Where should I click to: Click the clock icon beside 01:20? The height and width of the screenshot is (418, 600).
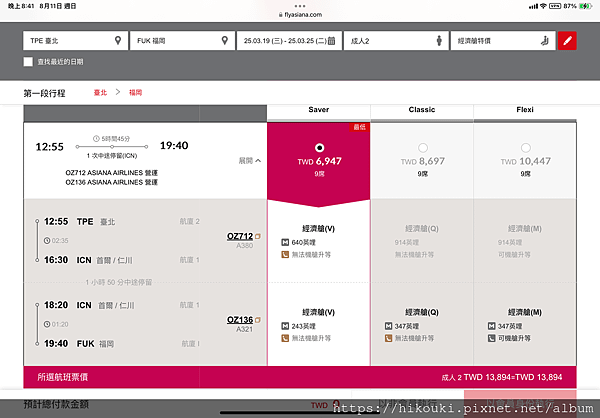47,325
